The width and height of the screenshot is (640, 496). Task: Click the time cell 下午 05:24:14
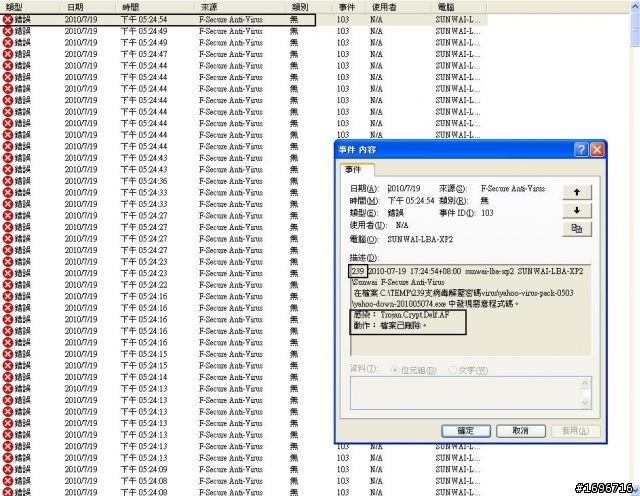(144, 377)
